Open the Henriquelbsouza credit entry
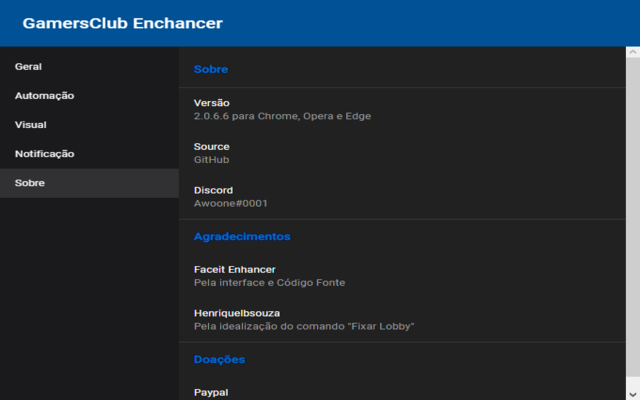The height and width of the screenshot is (400, 640). click(402, 320)
